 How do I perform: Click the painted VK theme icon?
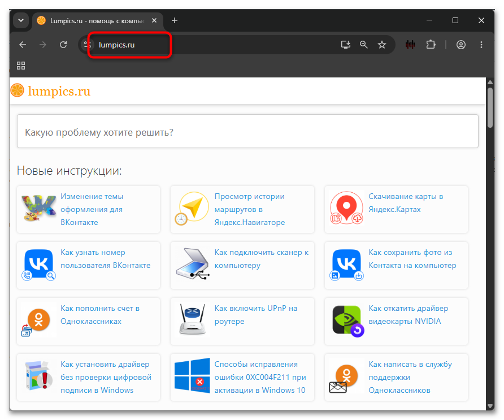coord(38,208)
